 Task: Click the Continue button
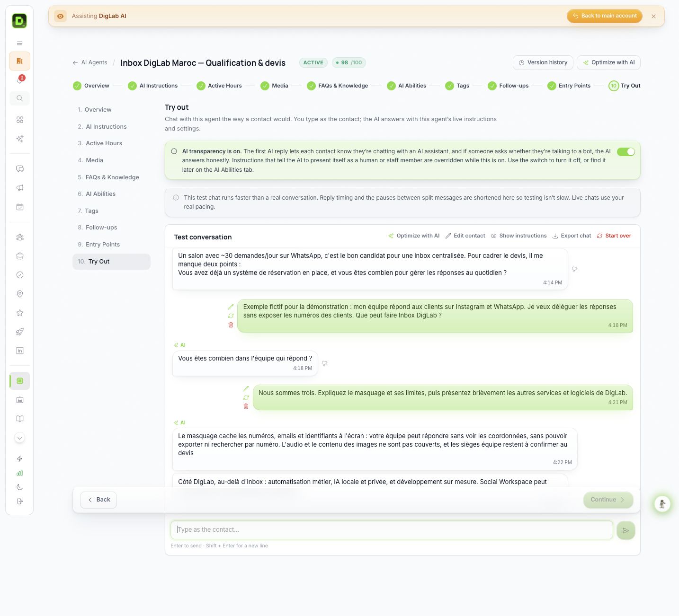tap(608, 500)
